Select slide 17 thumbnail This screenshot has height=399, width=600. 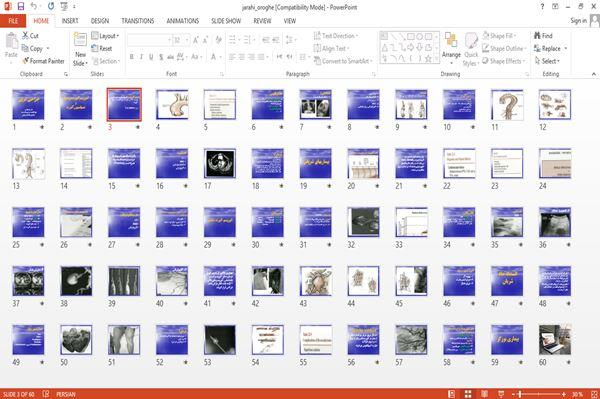[x=220, y=163]
